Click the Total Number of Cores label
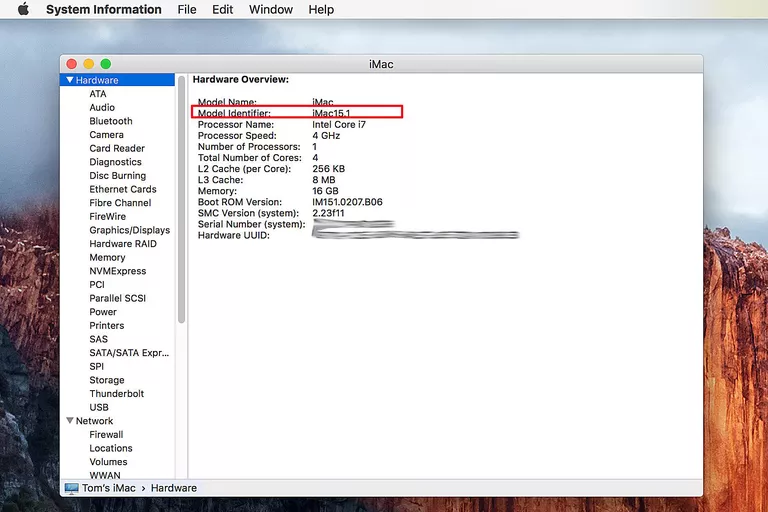 point(250,158)
